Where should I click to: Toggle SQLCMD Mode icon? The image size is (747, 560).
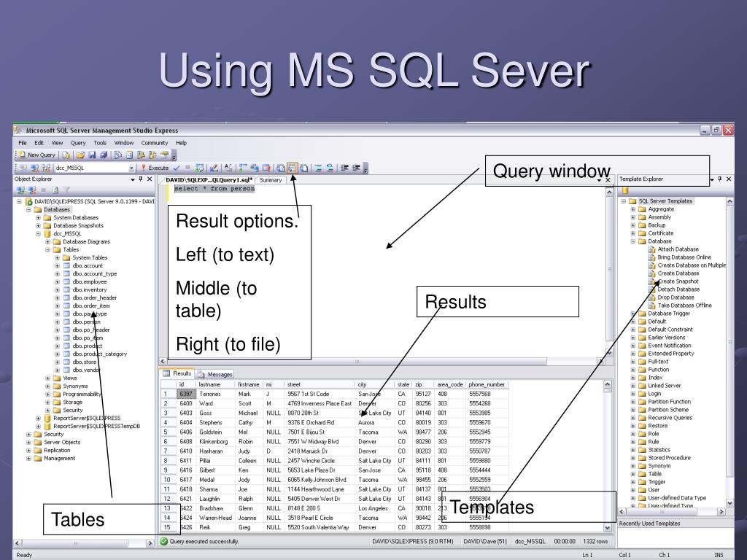(266, 168)
